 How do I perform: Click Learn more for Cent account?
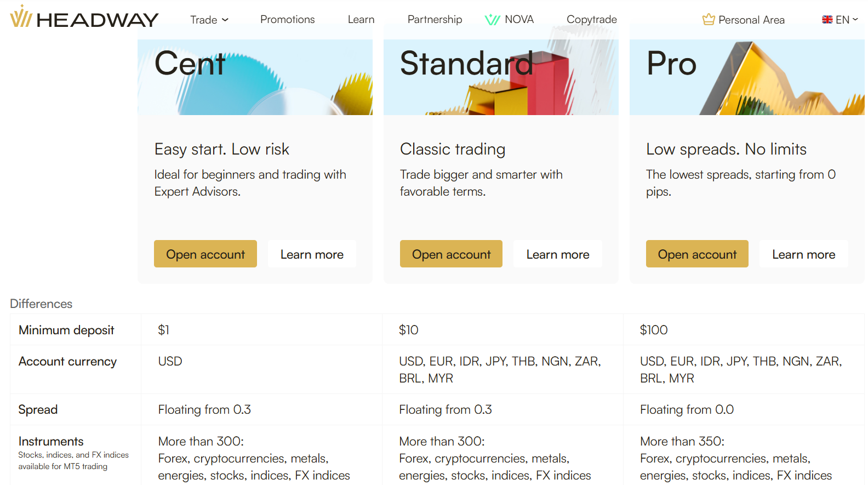[x=312, y=254]
